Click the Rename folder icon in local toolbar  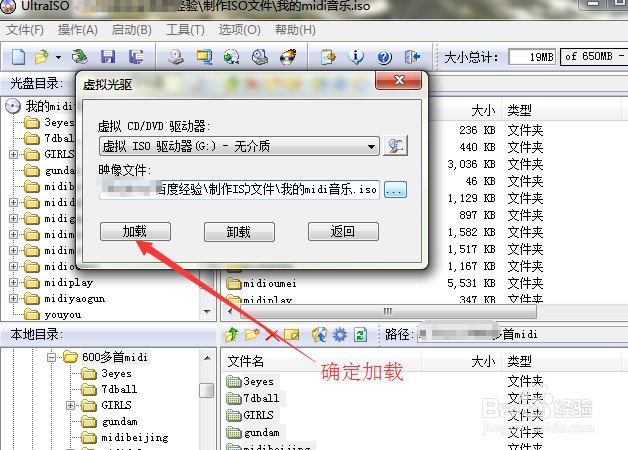(292, 334)
